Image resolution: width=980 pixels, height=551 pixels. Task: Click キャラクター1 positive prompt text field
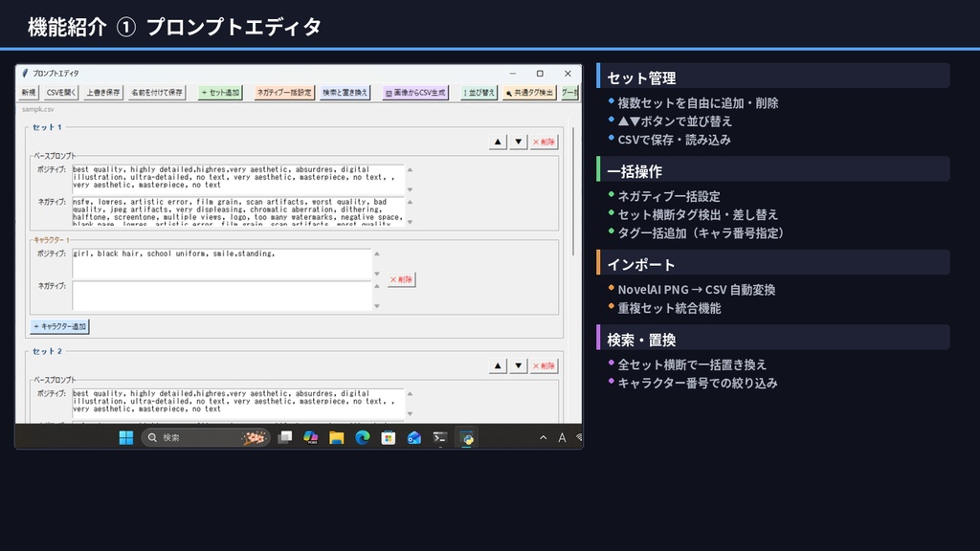(220, 259)
